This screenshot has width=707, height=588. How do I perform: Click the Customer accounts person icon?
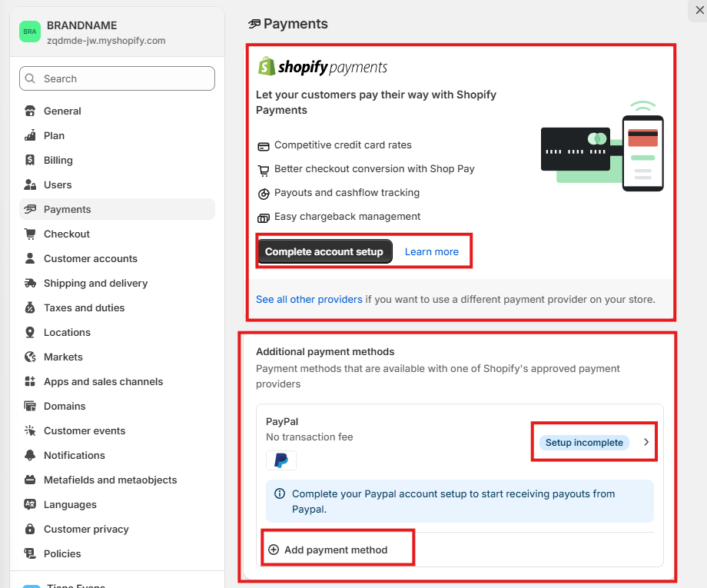coord(30,258)
